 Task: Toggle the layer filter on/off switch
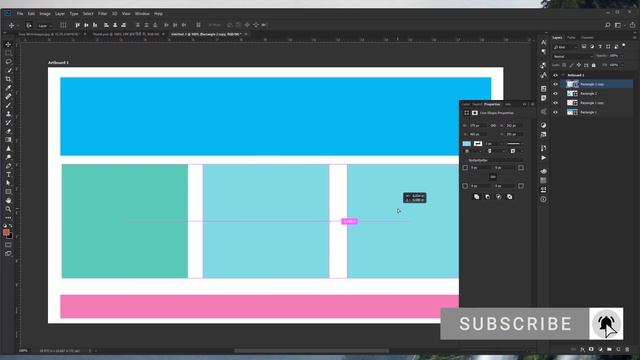coord(624,46)
